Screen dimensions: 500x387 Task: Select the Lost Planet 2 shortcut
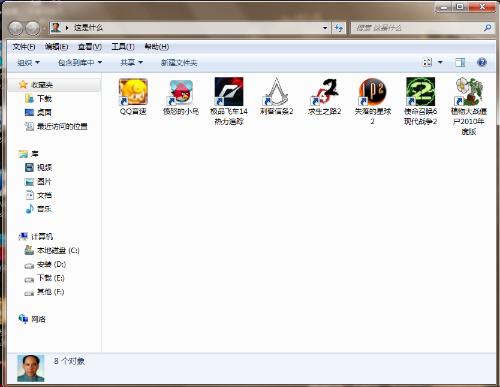pos(372,101)
